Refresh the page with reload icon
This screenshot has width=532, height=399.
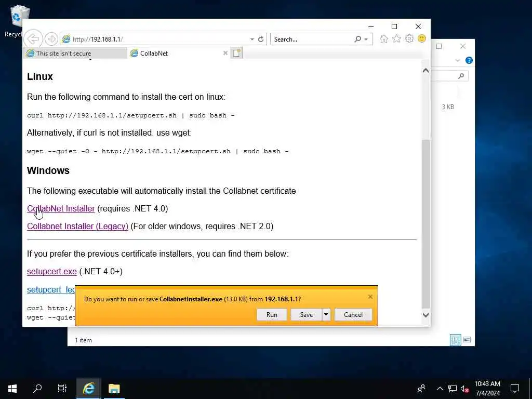coord(261,39)
